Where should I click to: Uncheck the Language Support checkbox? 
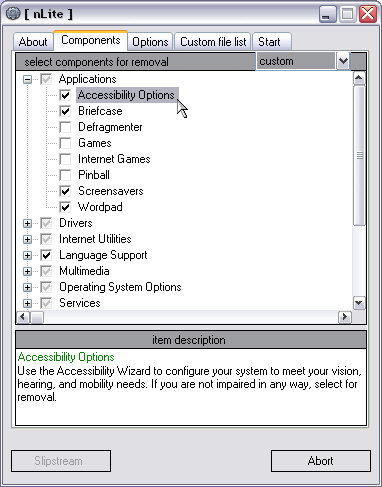[x=46, y=255]
